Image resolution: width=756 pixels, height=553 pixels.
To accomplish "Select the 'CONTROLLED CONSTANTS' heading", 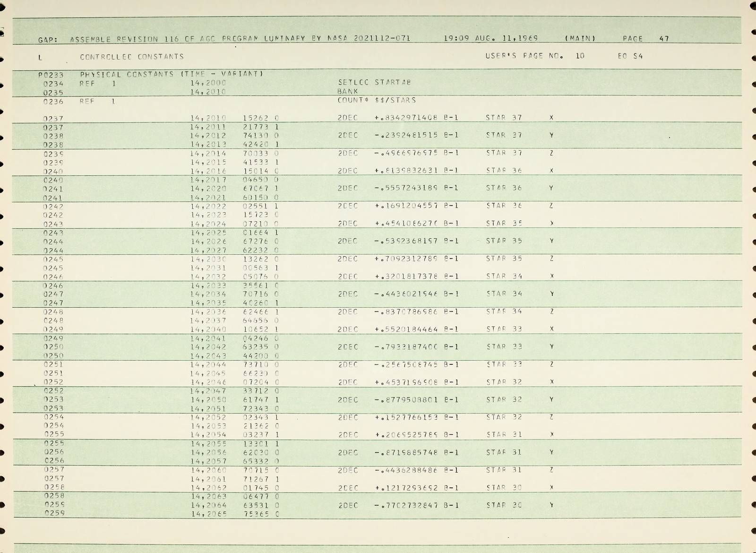I will click(x=132, y=57).
